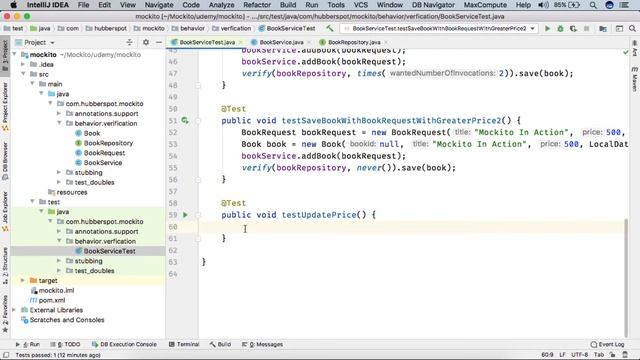The width and height of the screenshot is (640, 360).
Task: Hide the Project tool window
Action: coord(159,42)
